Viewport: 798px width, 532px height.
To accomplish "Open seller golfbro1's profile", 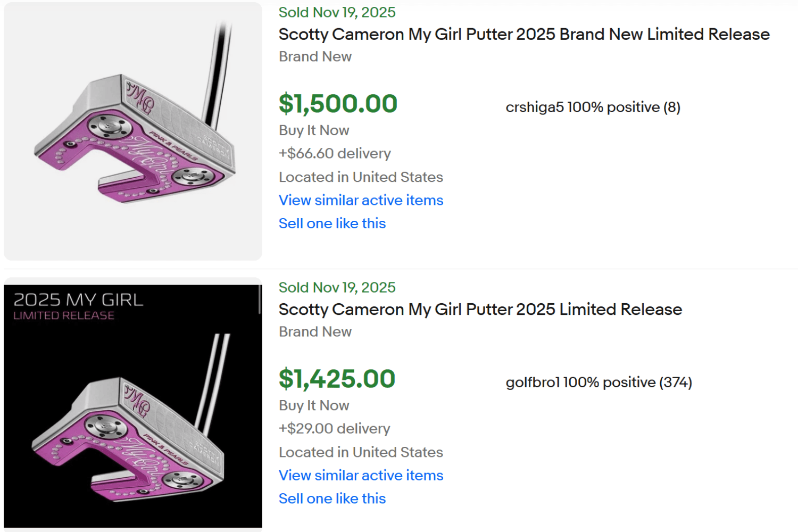I will pyautogui.click(x=532, y=382).
